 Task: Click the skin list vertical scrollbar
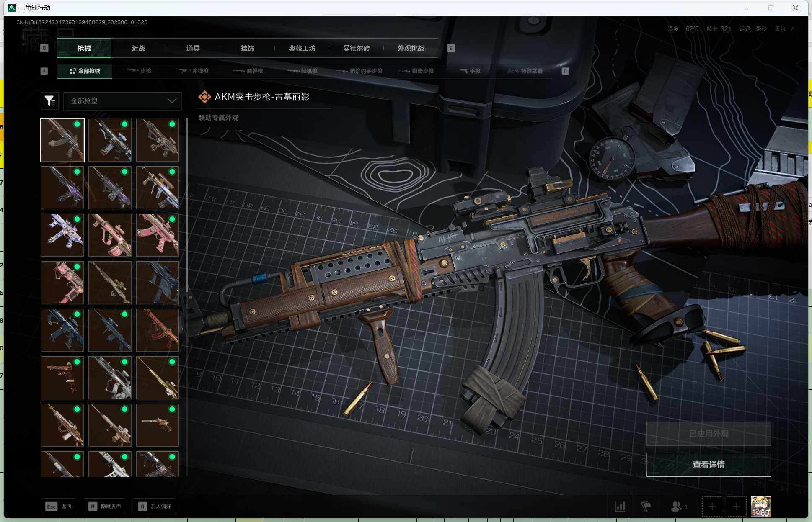point(186,205)
